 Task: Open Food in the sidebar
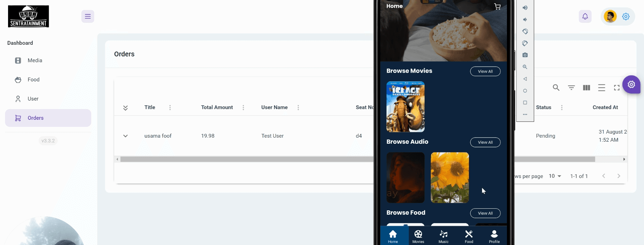(x=48, y=80)
